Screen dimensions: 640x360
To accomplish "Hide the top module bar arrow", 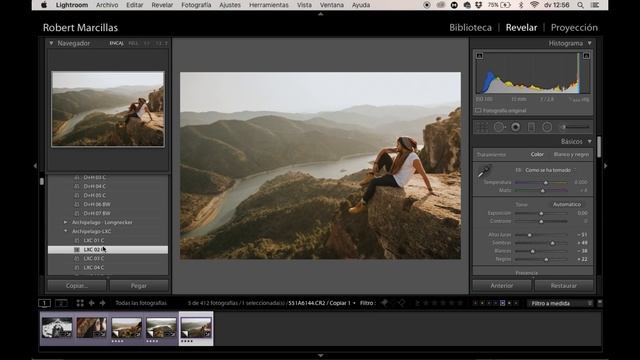I will tap(320, 14).
